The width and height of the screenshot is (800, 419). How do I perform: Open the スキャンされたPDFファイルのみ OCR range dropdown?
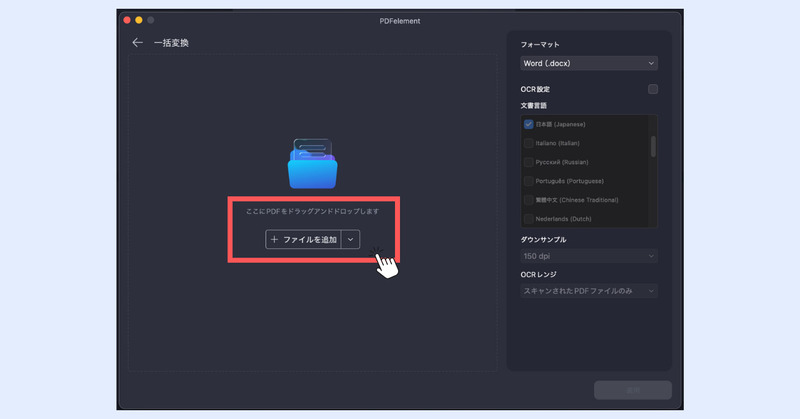[x=589, y=291]
